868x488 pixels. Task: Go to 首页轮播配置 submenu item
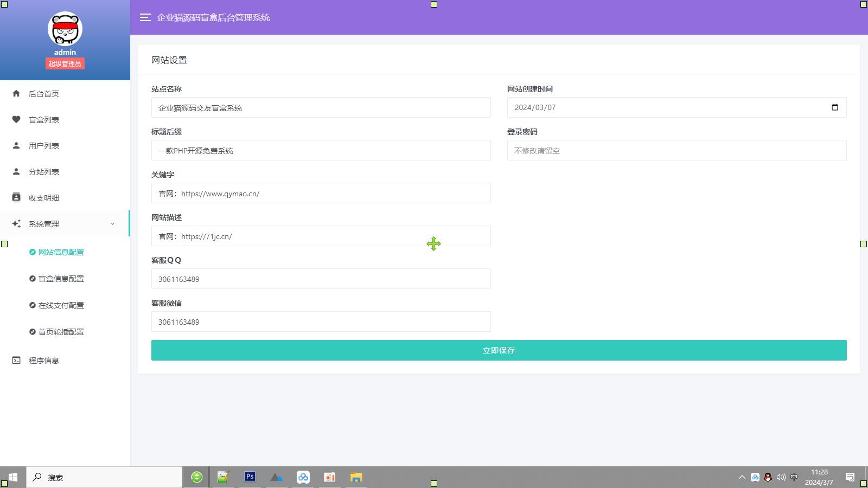[x=61, y=332]
